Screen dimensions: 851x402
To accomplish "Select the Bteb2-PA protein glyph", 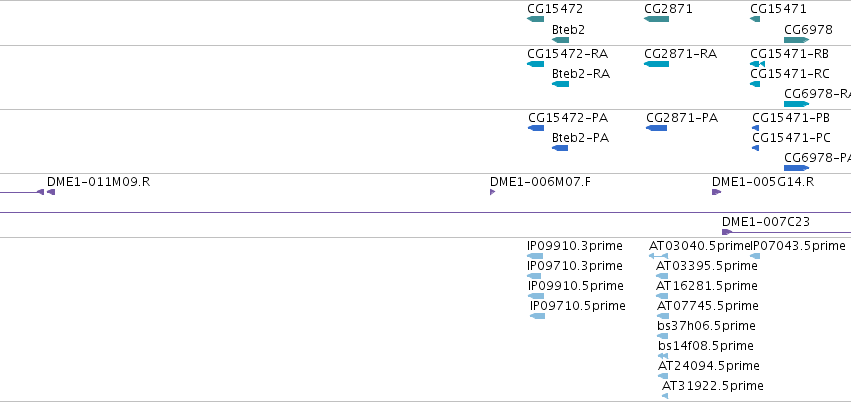I will pos(560,148).
